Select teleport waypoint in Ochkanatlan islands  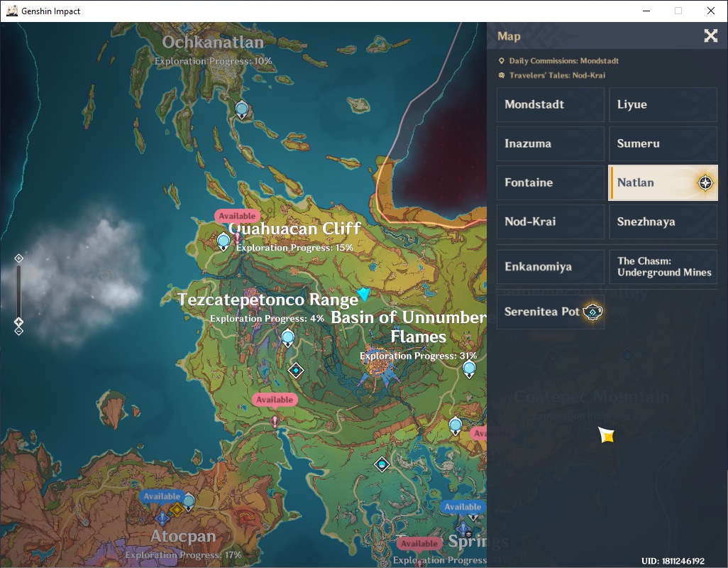242,111
